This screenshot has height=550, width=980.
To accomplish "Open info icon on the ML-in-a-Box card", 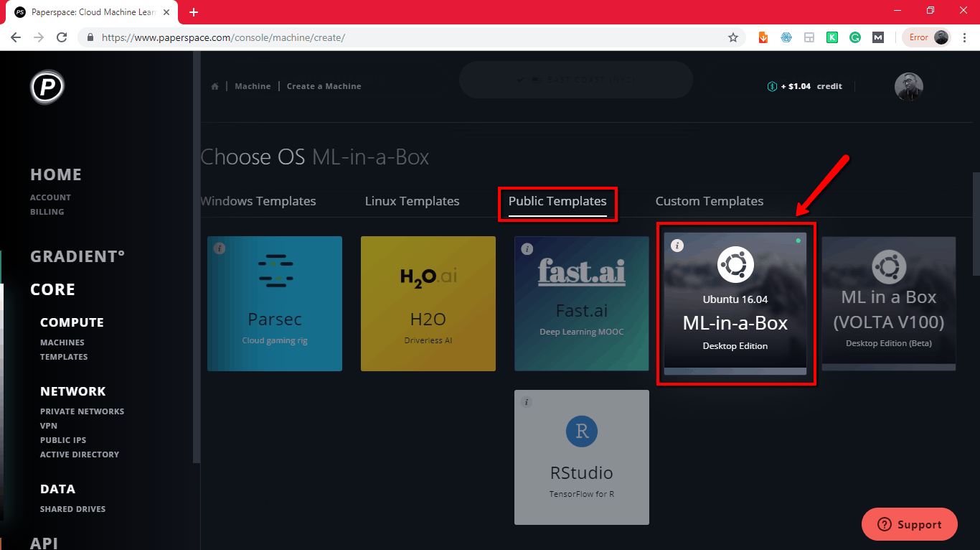I will 677,246.
